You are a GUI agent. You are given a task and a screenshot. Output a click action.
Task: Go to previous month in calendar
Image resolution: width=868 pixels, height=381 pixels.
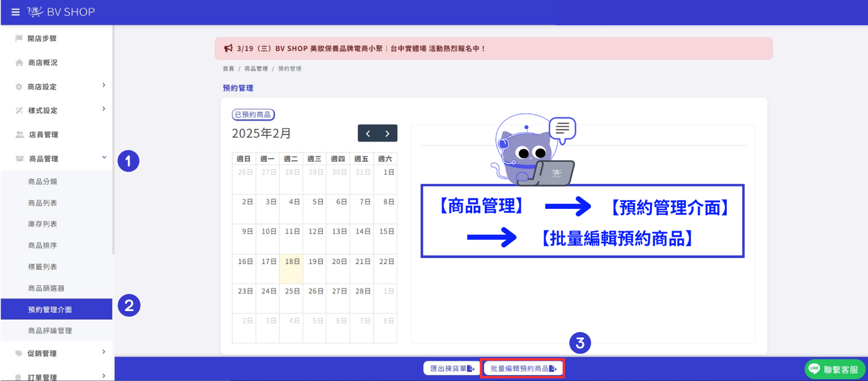click(x=368, y=133)
